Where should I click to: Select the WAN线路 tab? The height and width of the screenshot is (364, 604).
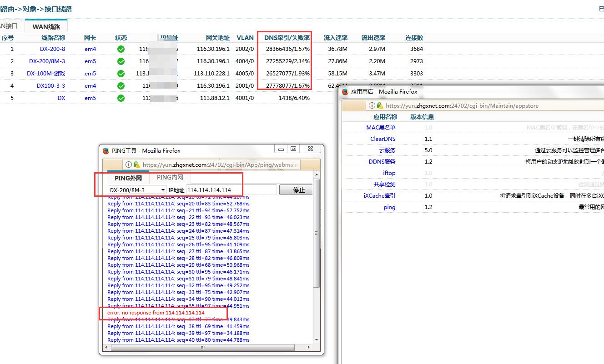[46, 27]
